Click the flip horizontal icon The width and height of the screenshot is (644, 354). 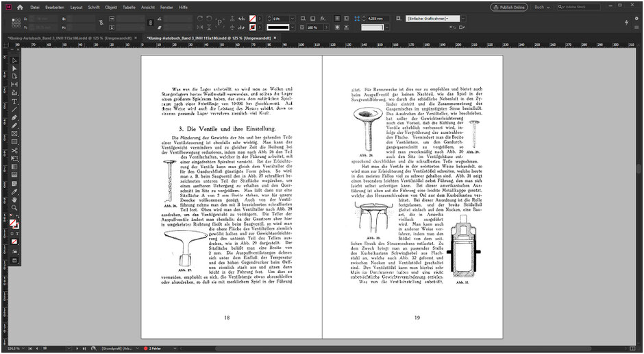coord(200,27)
